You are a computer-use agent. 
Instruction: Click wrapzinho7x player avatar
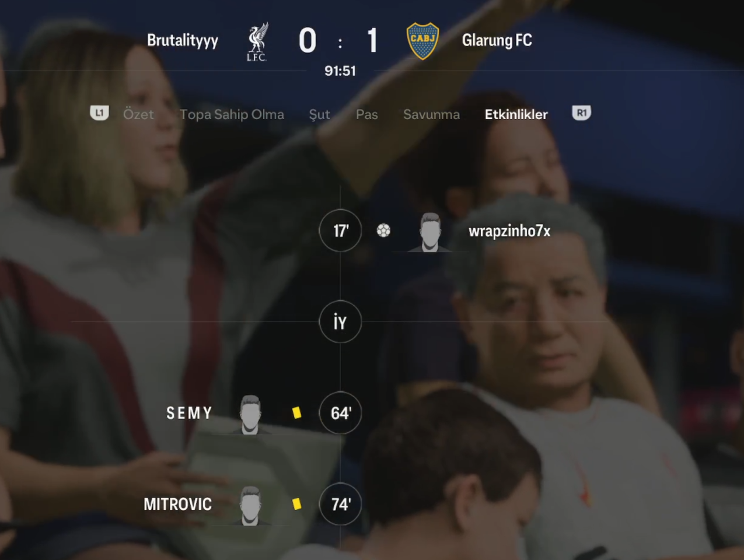pos(429,232)
